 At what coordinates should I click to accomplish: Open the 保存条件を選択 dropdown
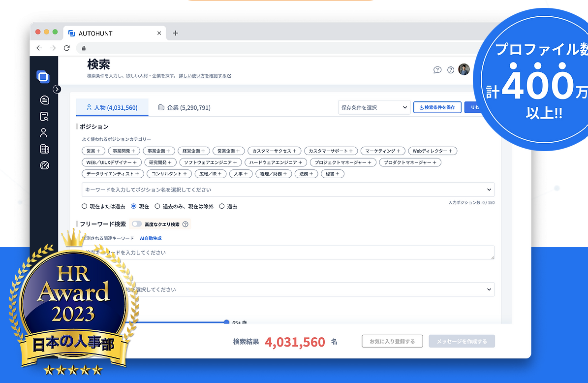[x=374, y=107]
